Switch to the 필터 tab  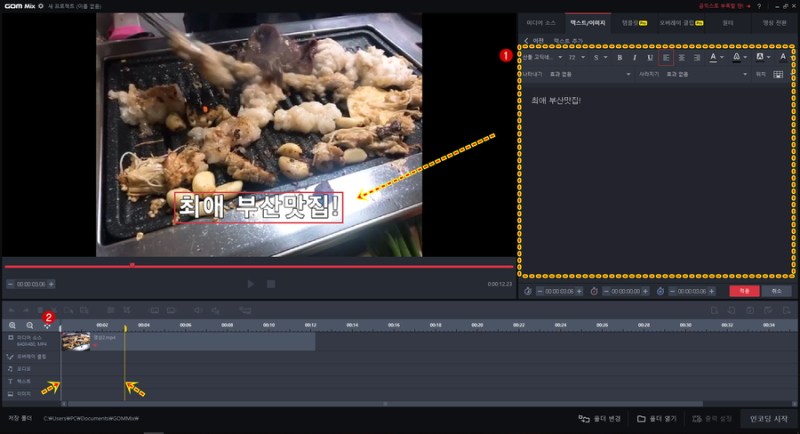(728, 23)
